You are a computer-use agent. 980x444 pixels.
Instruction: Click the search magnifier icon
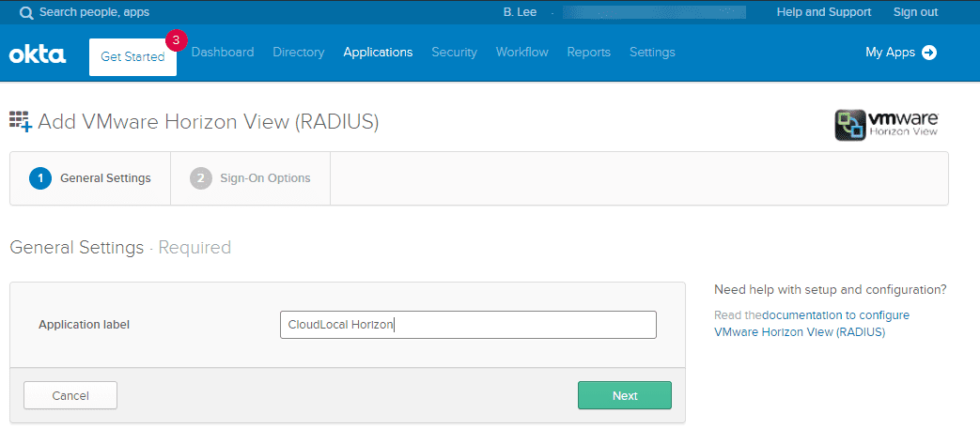26,12
